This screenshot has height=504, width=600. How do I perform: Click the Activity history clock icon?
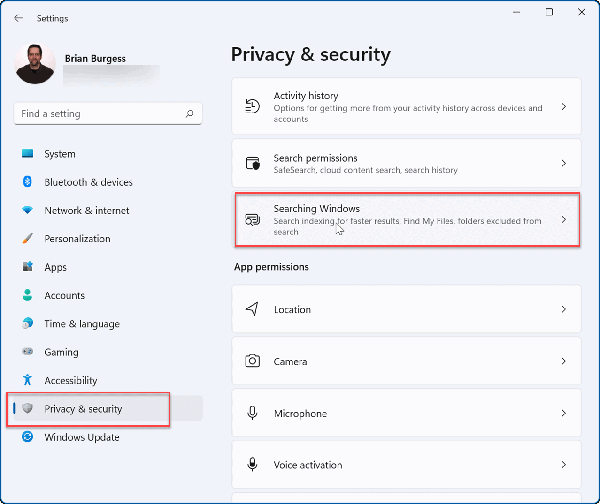click(x=253, y=106)
